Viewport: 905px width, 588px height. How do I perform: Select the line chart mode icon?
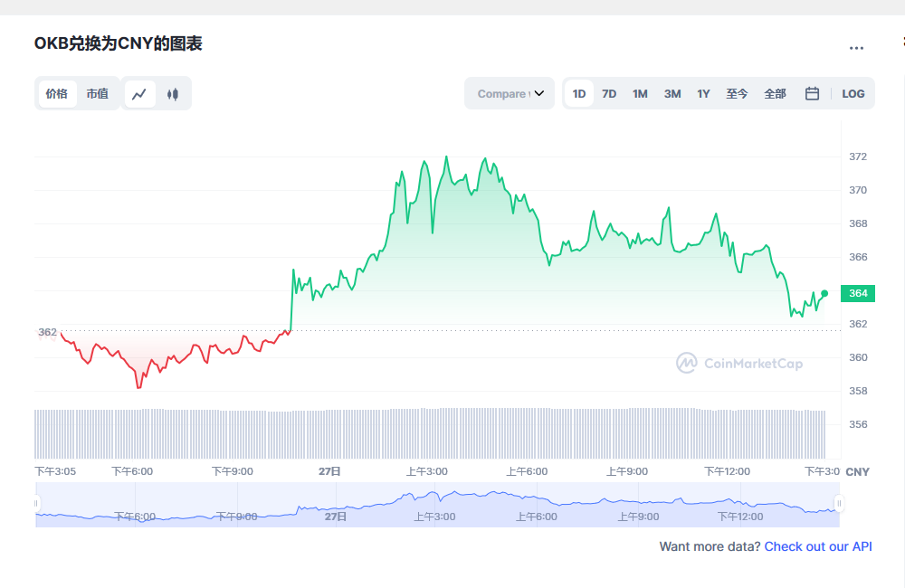coord(141,93)
